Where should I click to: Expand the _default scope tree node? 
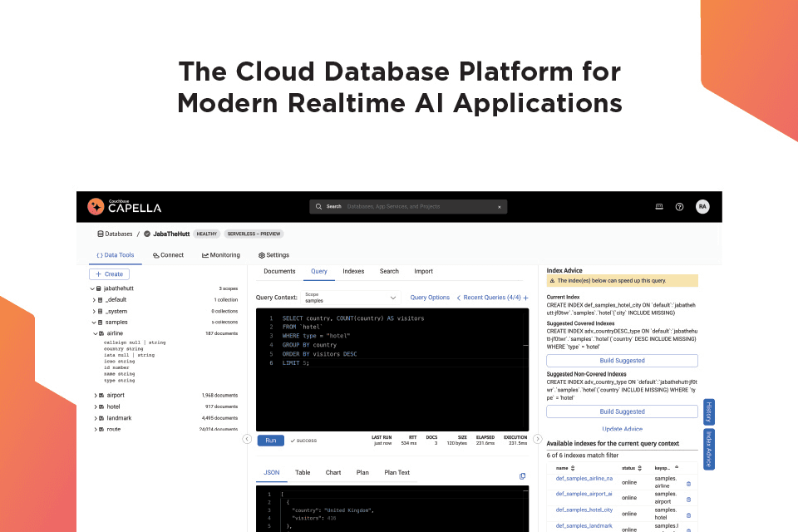click(94, 299)
